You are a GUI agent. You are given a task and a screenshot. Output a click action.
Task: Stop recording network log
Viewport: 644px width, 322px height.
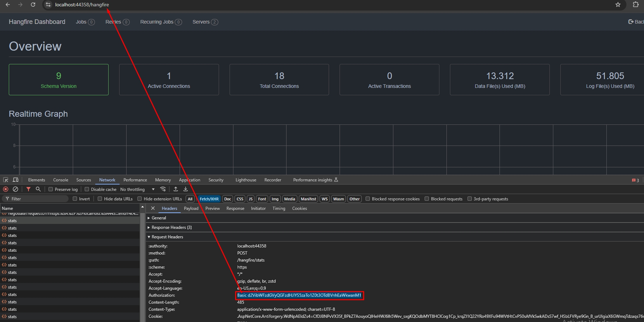click(6, 189)
